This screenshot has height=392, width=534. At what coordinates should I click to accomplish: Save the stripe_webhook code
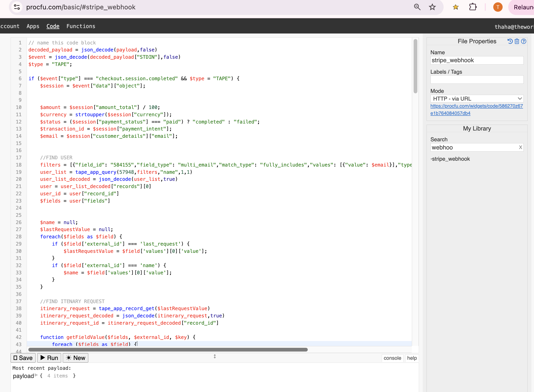coord(23,358)
